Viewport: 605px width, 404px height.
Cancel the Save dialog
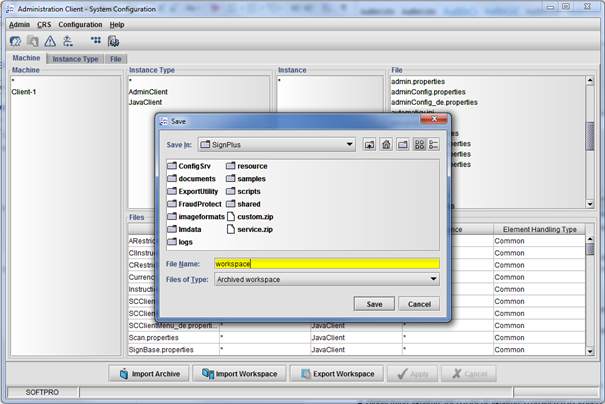click(419, 304)
